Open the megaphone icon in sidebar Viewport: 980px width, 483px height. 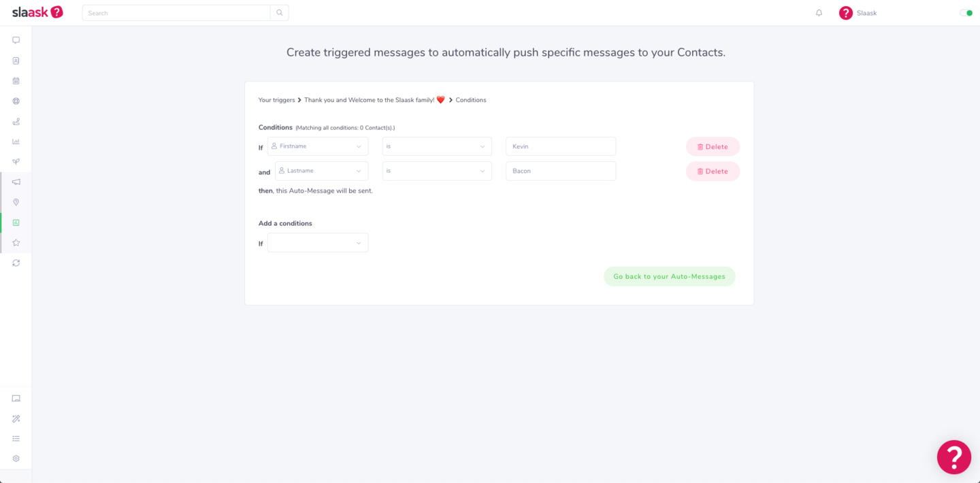pyautogui.click(x=16, y=182)
